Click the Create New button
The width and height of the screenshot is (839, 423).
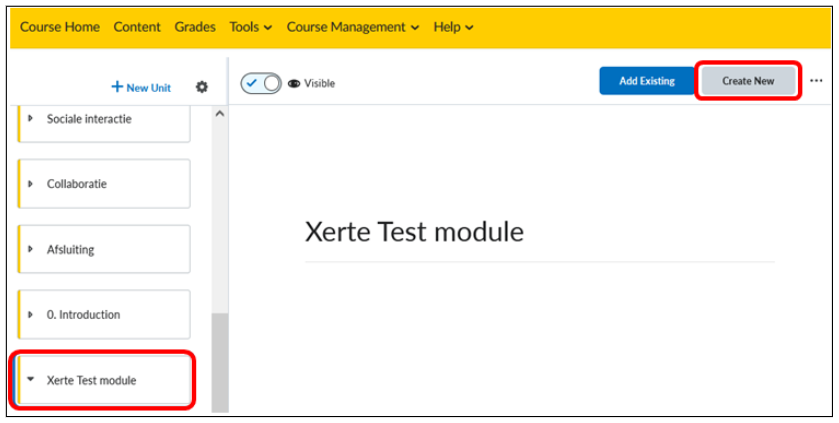click(748, 81)
